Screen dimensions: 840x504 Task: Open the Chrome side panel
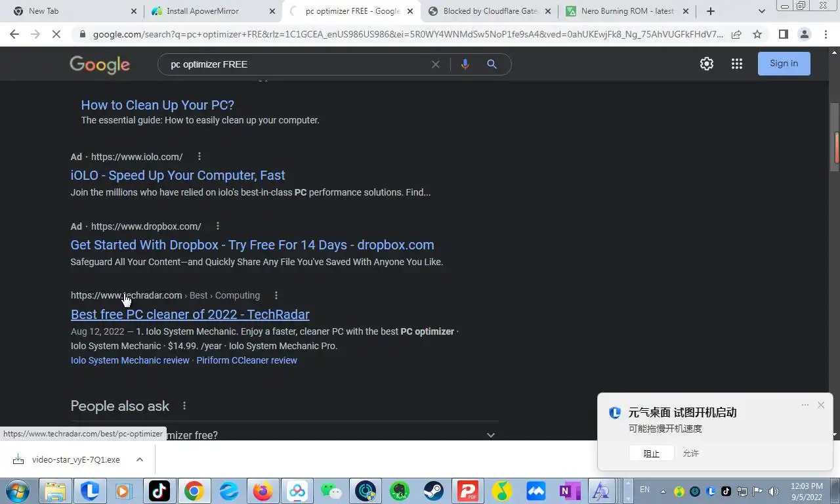click(x=783, y=35)
